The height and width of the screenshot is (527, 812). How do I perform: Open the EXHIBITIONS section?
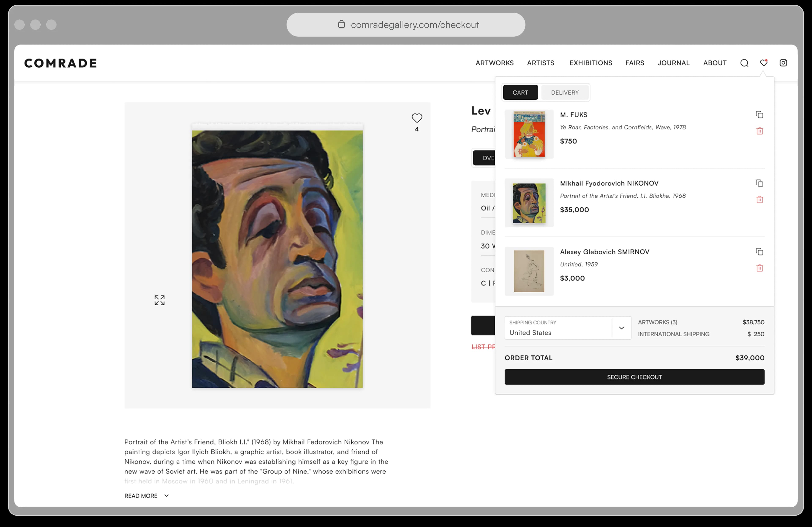pos(591,63)
